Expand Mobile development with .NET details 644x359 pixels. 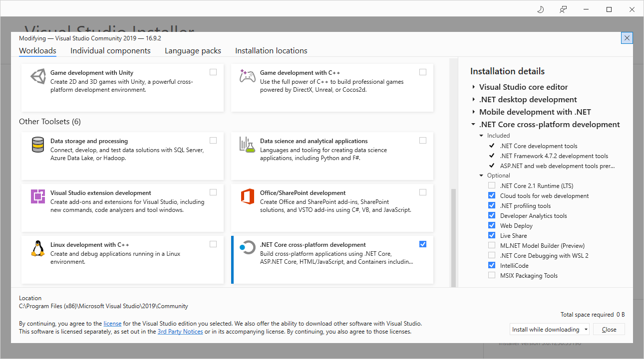coord(473,112)
